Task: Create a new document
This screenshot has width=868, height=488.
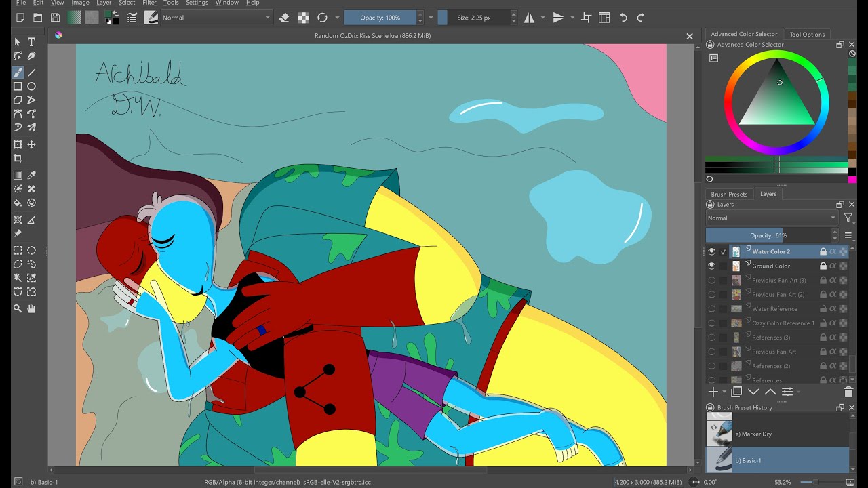Action: 20,18
